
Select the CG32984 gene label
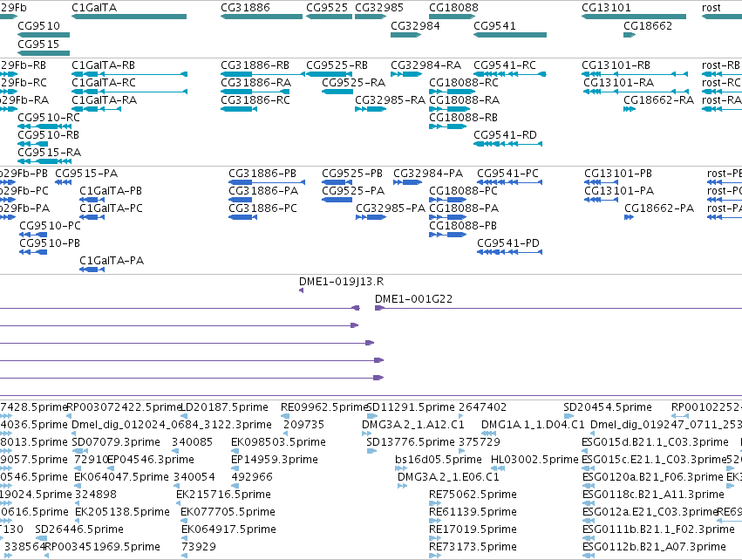tap(415, 25)
